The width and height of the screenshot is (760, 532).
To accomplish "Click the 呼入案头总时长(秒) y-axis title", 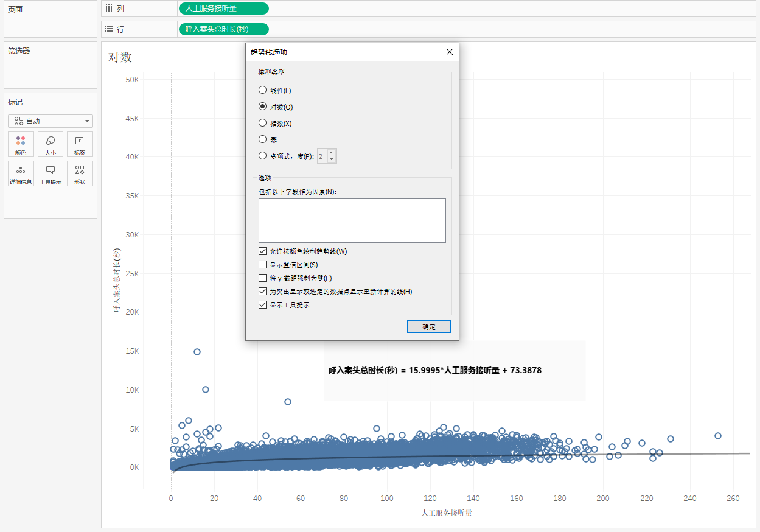I will [117, 280].
